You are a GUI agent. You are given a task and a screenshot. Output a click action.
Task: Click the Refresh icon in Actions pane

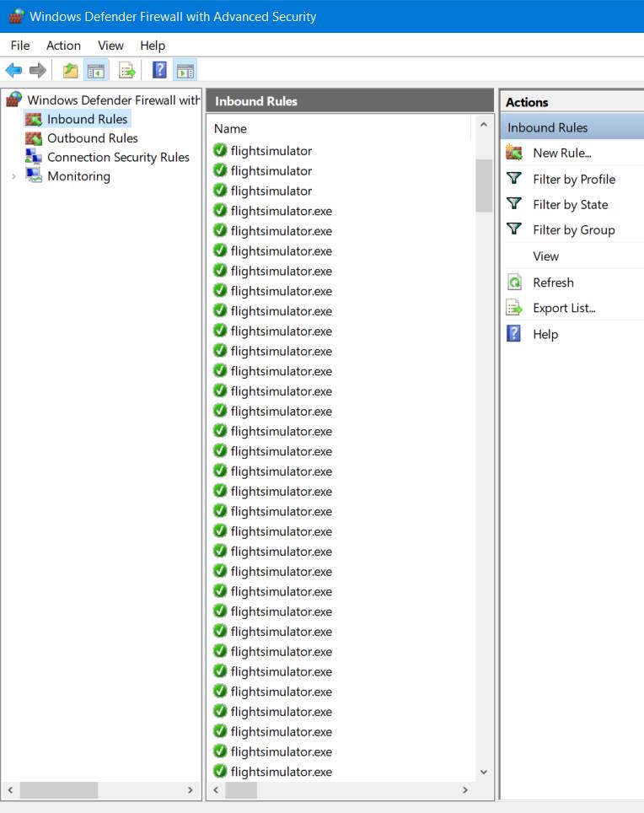coord(514,282)
